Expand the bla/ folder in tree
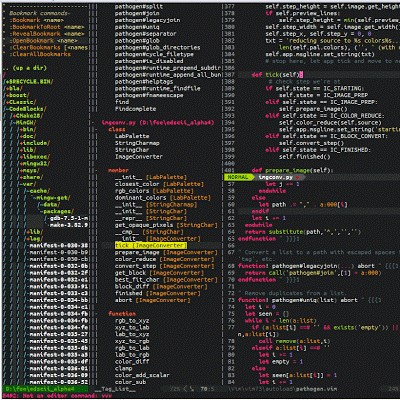Viewport: 400px width, 400px height. (14, 88)
